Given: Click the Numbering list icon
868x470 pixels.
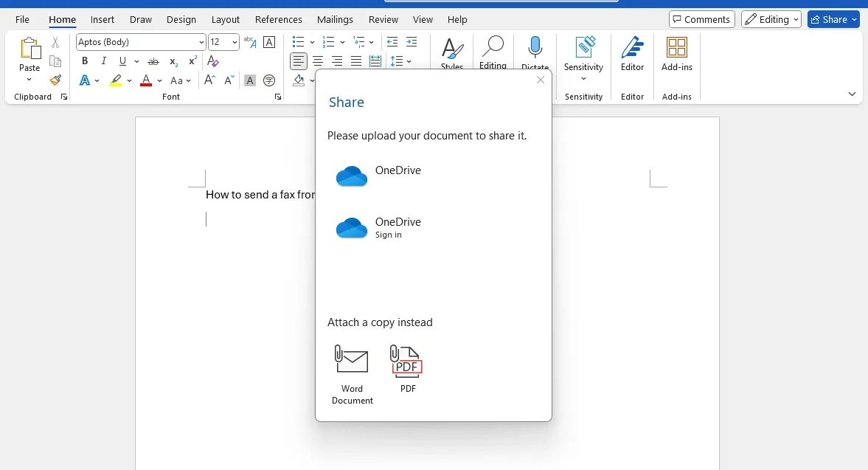Looking at the screenshot, I should point(328,42).
